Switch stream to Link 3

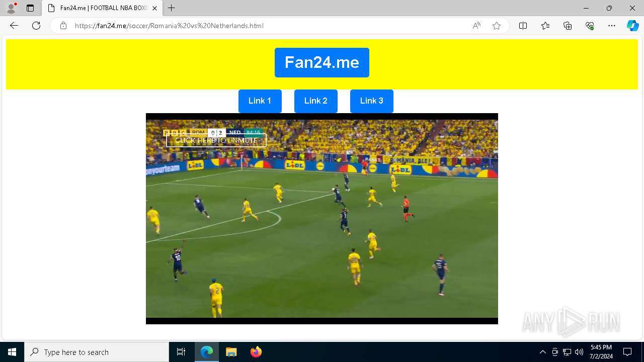coord(372,101)
